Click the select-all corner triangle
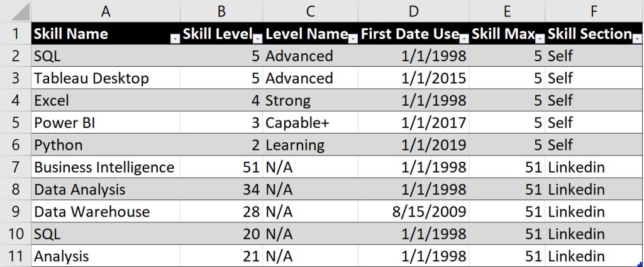 coord(15,11)
